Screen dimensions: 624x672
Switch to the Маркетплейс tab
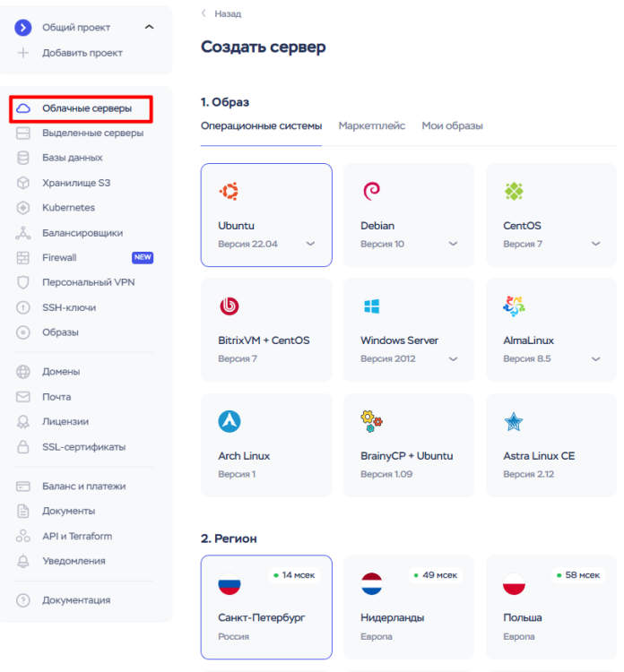click(x=371, y=126)
